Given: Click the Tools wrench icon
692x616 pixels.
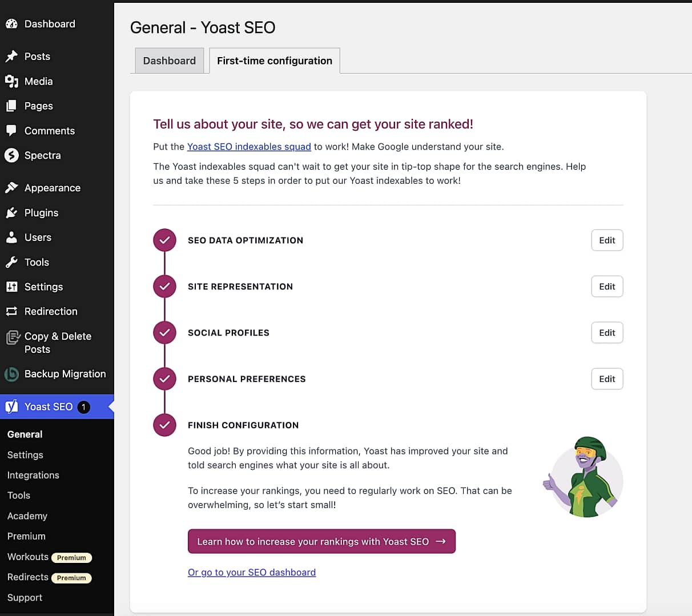Looking at the screenshot, I should [11, 262].
